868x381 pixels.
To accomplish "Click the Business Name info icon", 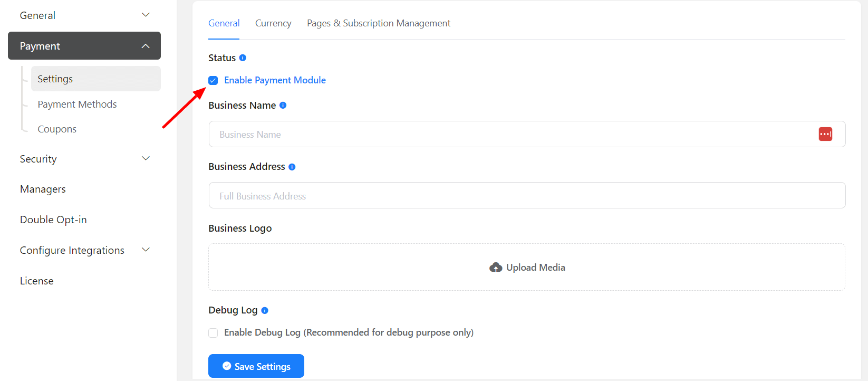I will tap(283, 106).
